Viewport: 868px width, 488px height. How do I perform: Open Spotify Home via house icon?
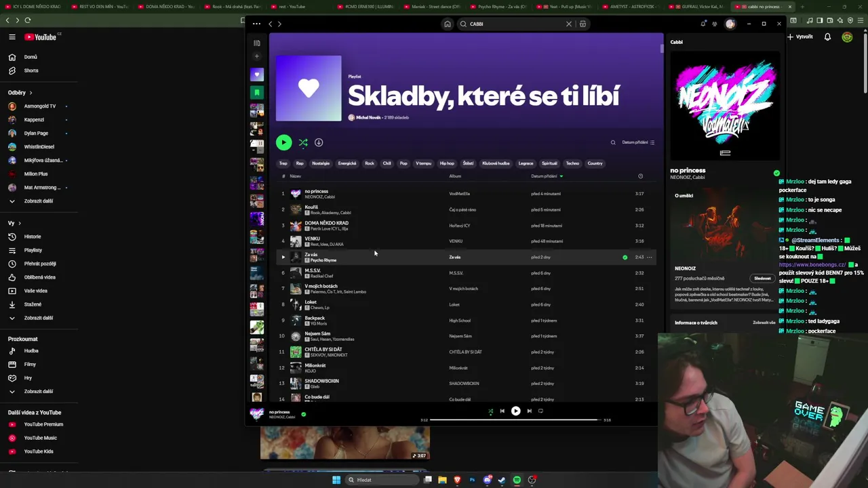pos(448,24)
